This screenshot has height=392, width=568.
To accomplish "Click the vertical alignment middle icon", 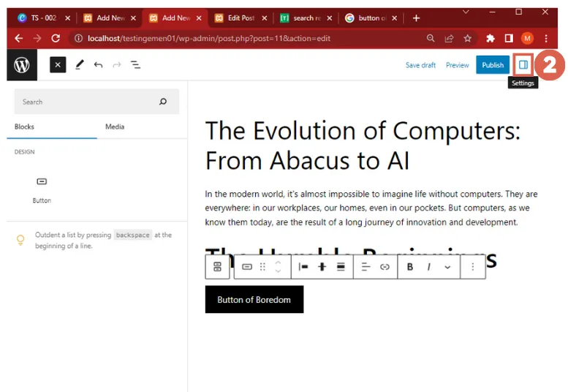I will click(x=322, y=267).
